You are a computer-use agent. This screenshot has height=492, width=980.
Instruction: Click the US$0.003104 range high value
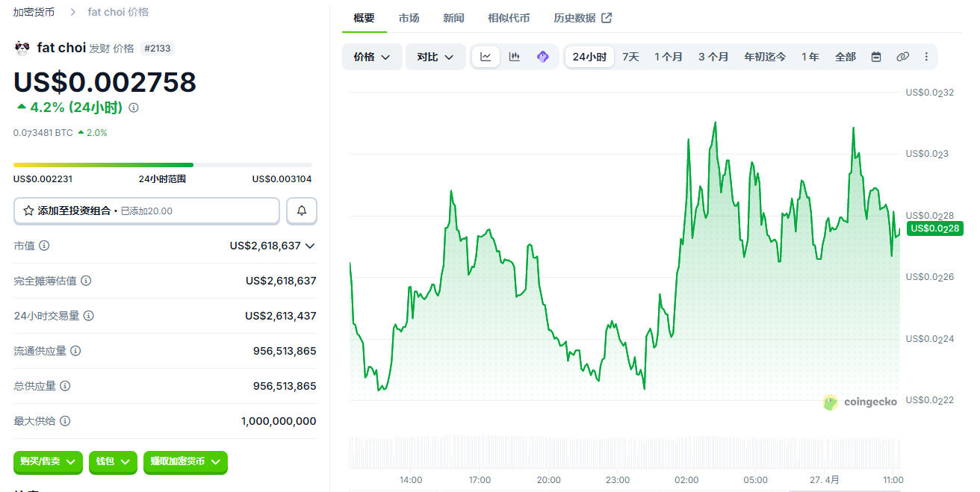coord(282,179)
